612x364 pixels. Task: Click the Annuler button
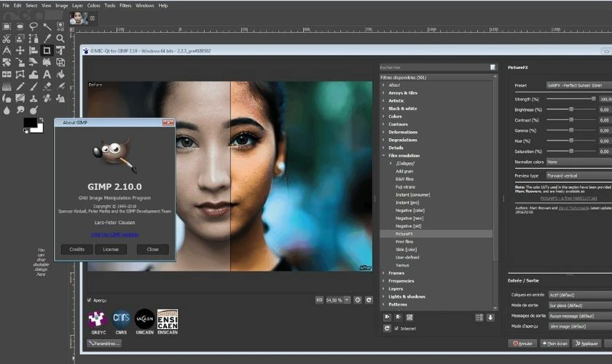[522, 344]
